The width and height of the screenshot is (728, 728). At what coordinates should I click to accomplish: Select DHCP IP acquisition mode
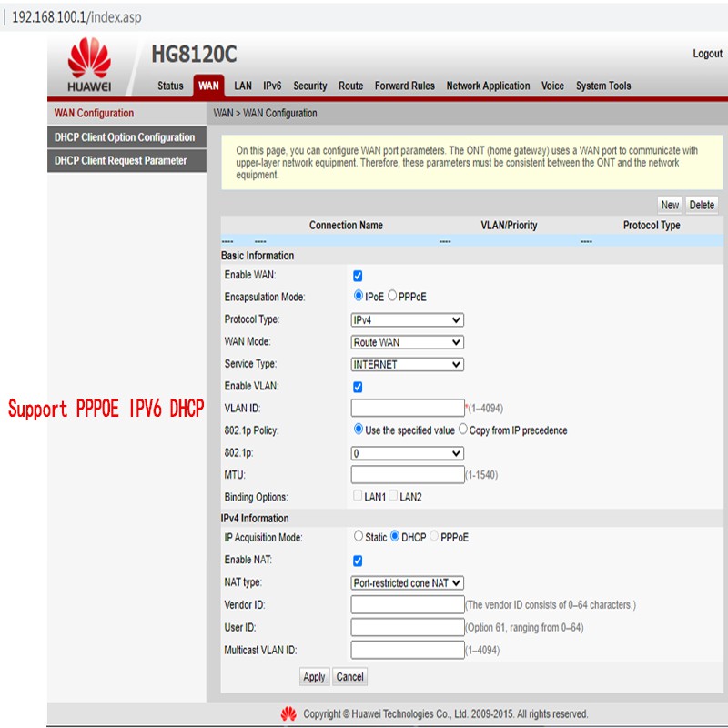click(395, 536)
